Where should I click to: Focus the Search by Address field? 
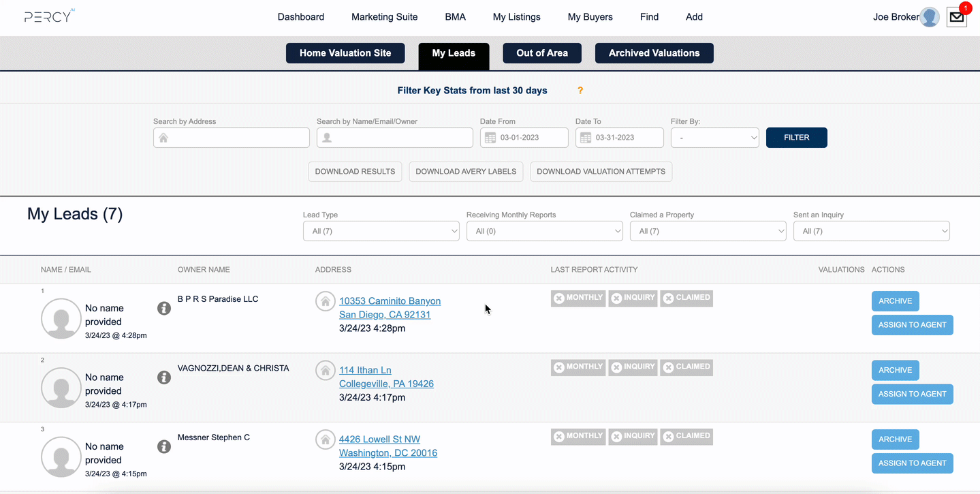tap(232, 138)
